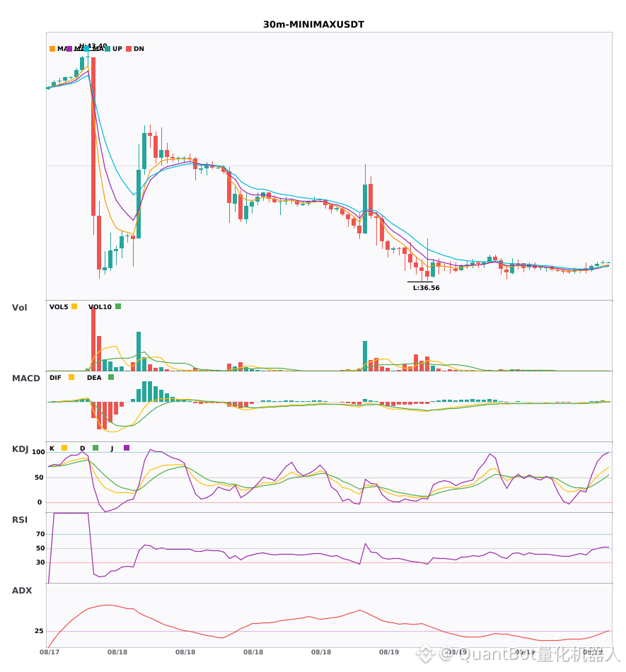Click the green UP legend swatch
This screenshot has height=672, width=626.
point(108,49)
